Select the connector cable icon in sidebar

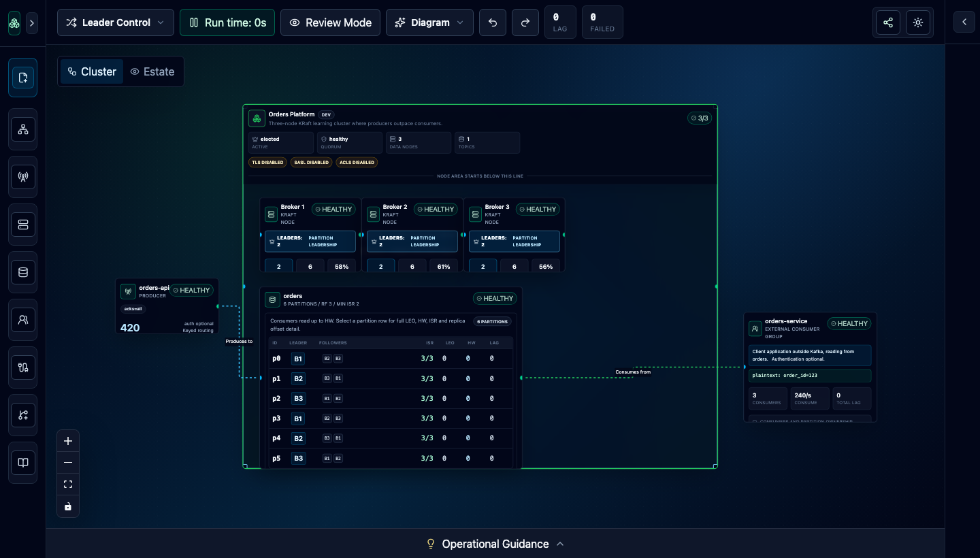tap(23, 367)
